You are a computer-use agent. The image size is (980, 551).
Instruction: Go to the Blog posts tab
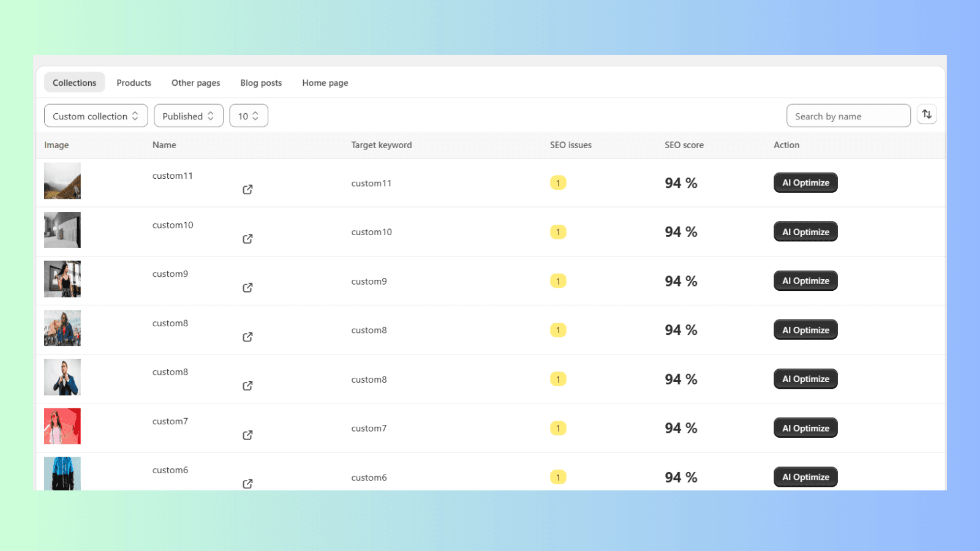[x=261, y=83]
